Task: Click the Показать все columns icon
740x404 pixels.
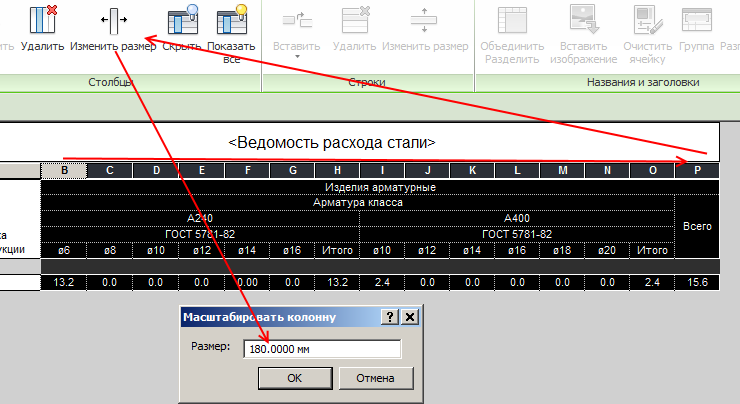Action: click(x=232, y=19)
